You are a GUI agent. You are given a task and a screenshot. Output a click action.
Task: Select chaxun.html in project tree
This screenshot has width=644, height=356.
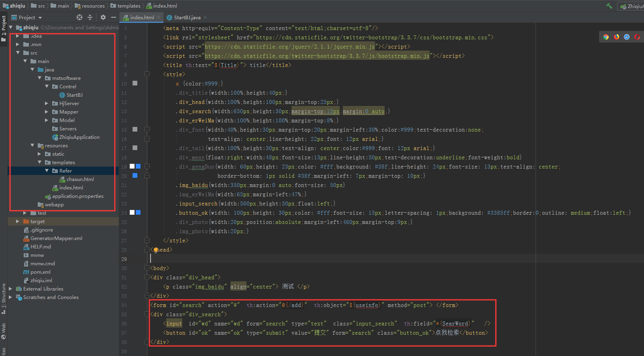[77, 179]
